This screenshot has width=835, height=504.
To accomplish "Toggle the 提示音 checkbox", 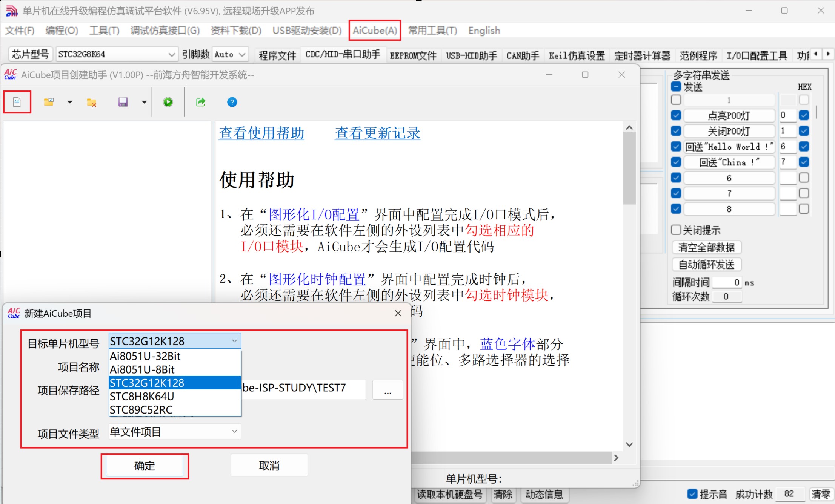I will click(x=692, y=494).
